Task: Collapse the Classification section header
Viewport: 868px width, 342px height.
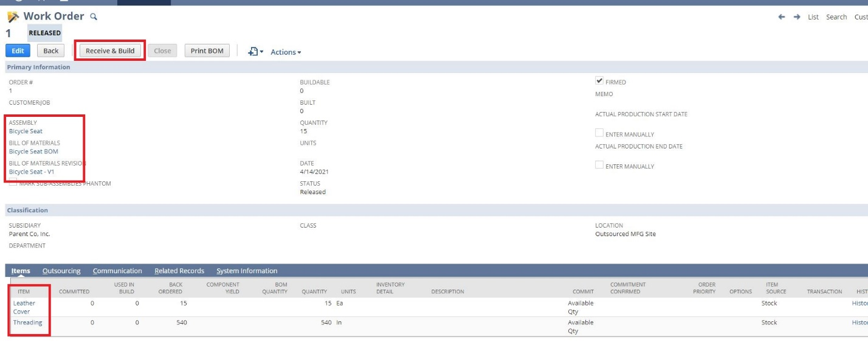Action: coord(27,210)
